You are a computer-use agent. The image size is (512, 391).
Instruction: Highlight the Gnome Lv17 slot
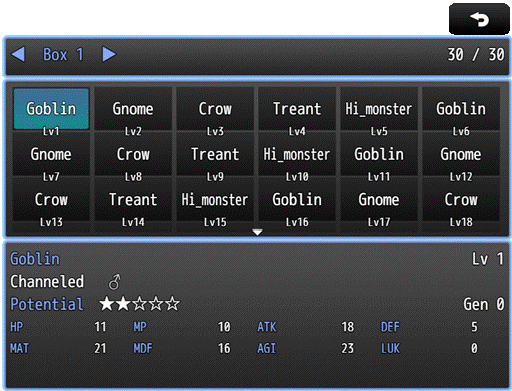379,200
